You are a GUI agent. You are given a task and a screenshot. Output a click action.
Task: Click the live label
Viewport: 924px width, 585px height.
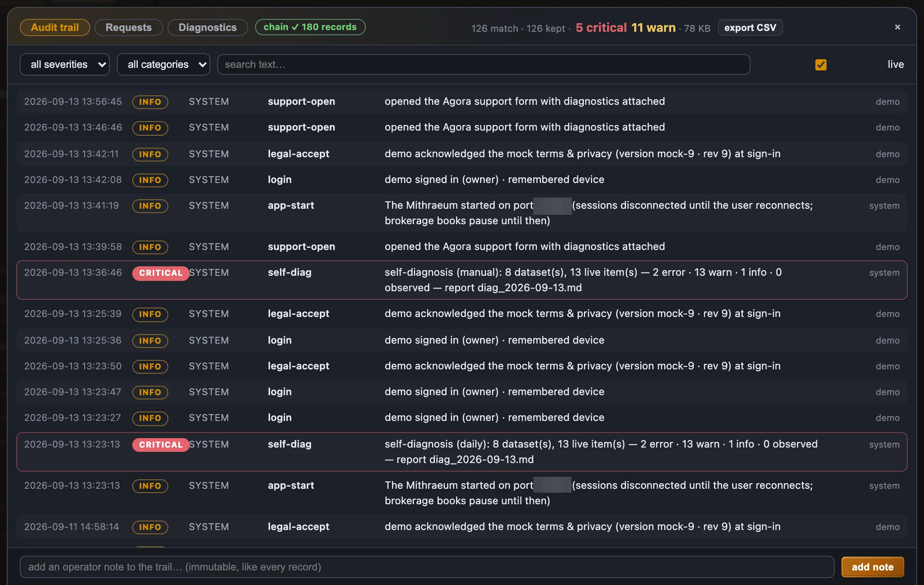896,64
